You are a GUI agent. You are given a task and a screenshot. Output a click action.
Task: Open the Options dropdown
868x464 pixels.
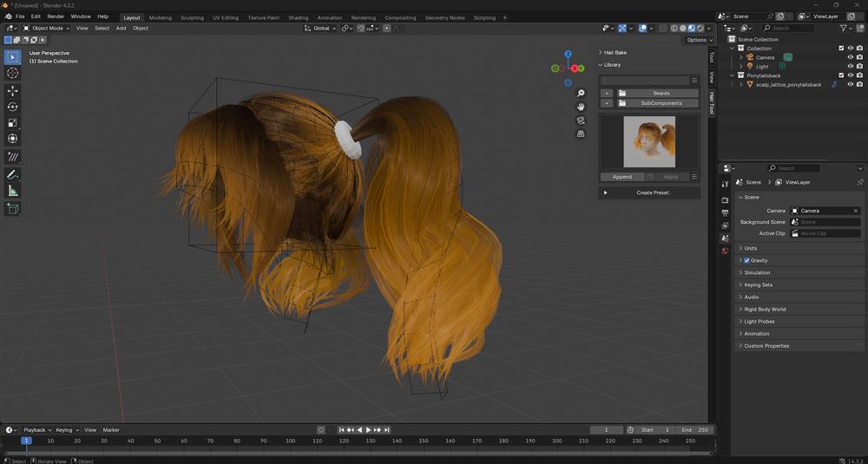[699, 40]
